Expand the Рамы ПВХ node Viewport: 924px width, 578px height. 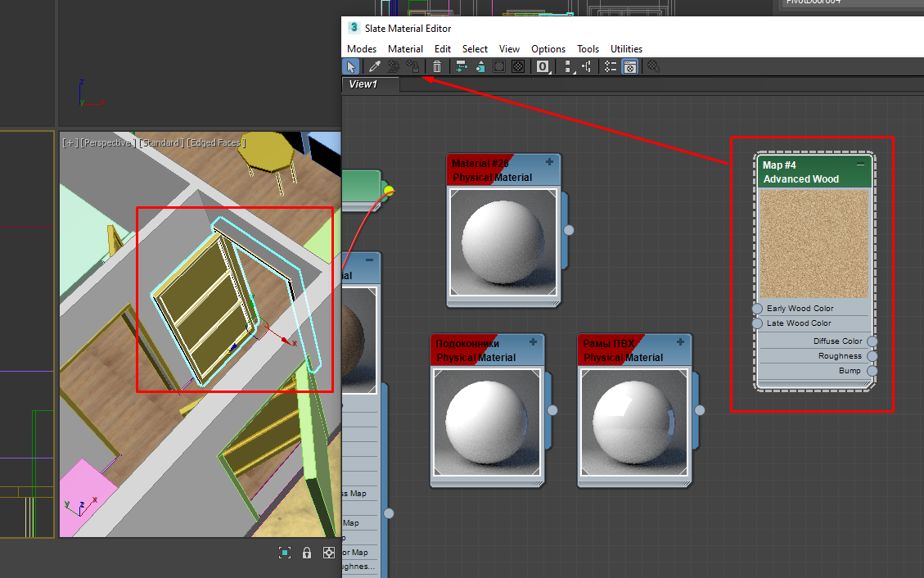pyautogui.click(x=680, y=341)
